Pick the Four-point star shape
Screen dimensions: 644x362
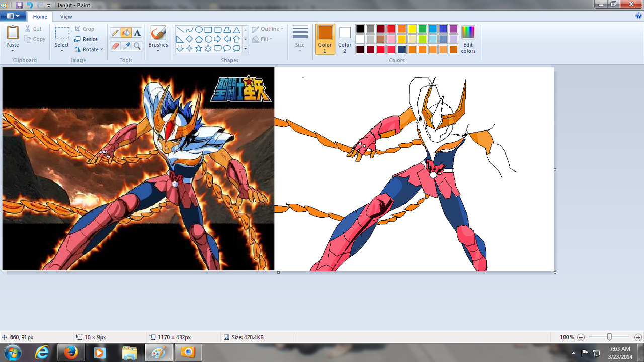tap(189, 49)
